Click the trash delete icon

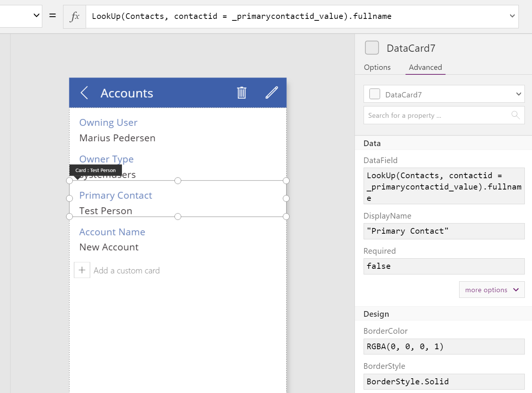[x=242, y=93]
